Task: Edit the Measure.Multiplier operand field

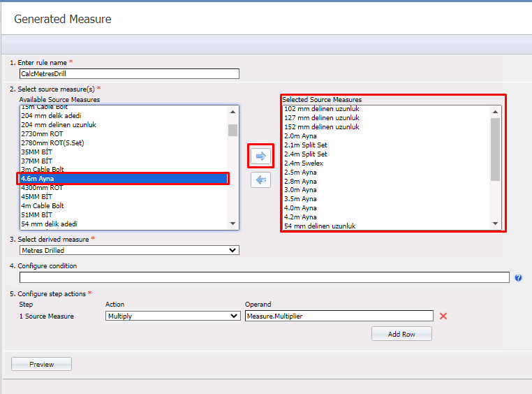Action: tap(339, 316)
